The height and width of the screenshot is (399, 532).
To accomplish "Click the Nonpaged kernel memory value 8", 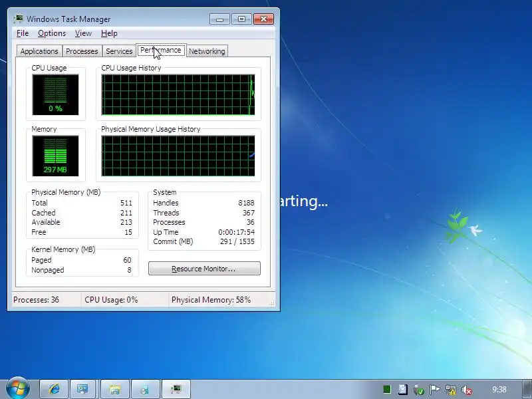I will [x=129, y=270].
